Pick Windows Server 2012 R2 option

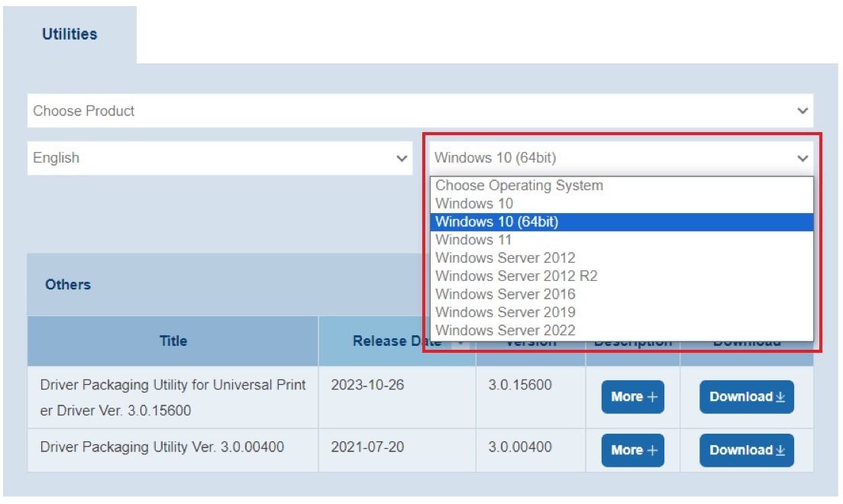pyautogui.click(x=516, y=276)
